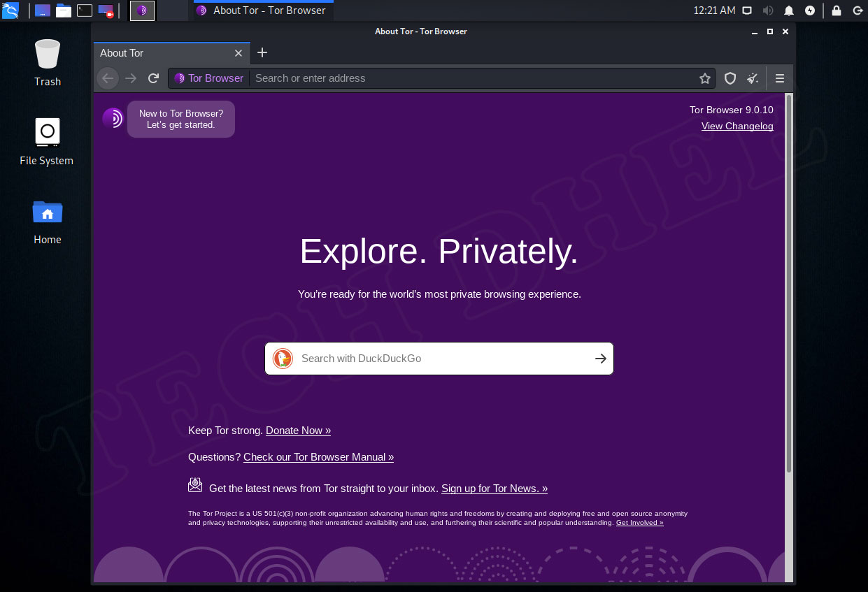Select the Trash desktop icon

pos(48,63)
